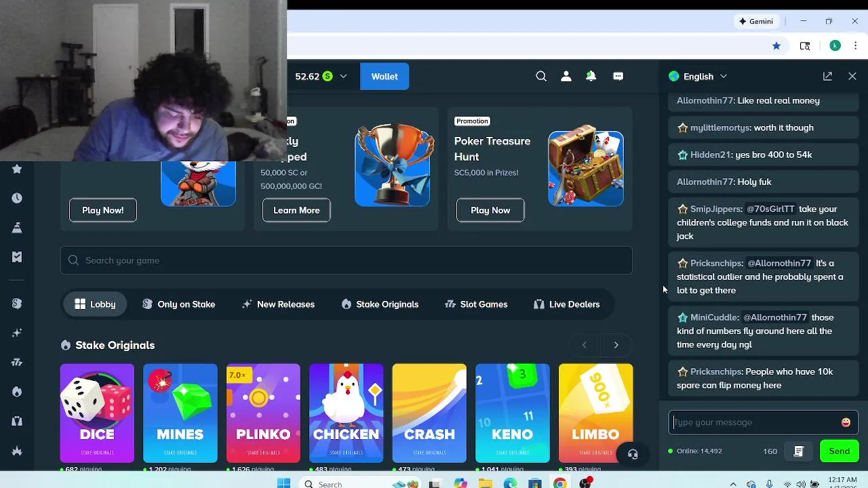This screenshot has height=488, width=868.
Task: Open the emoji picker in chat
Action: pos(846,422)
